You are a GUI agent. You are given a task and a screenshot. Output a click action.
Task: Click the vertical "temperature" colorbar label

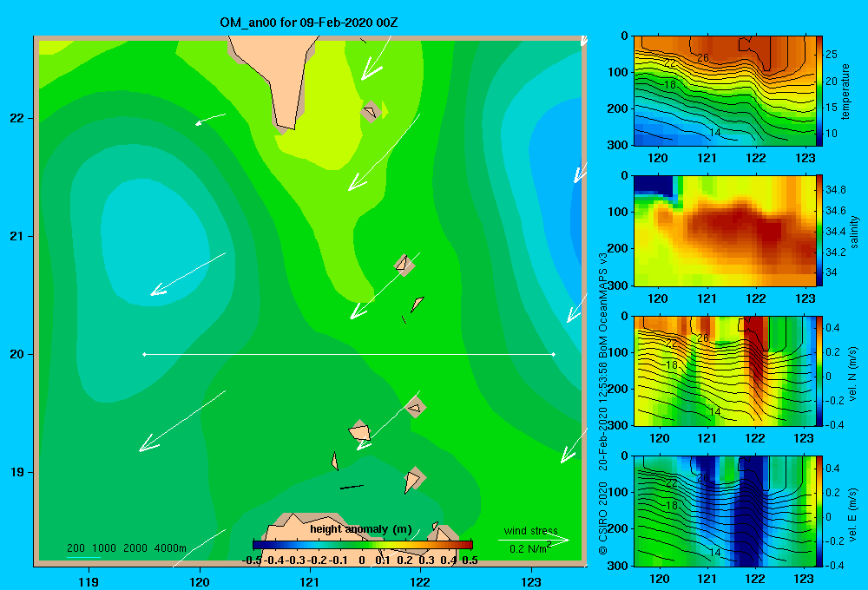click(845, 91)
